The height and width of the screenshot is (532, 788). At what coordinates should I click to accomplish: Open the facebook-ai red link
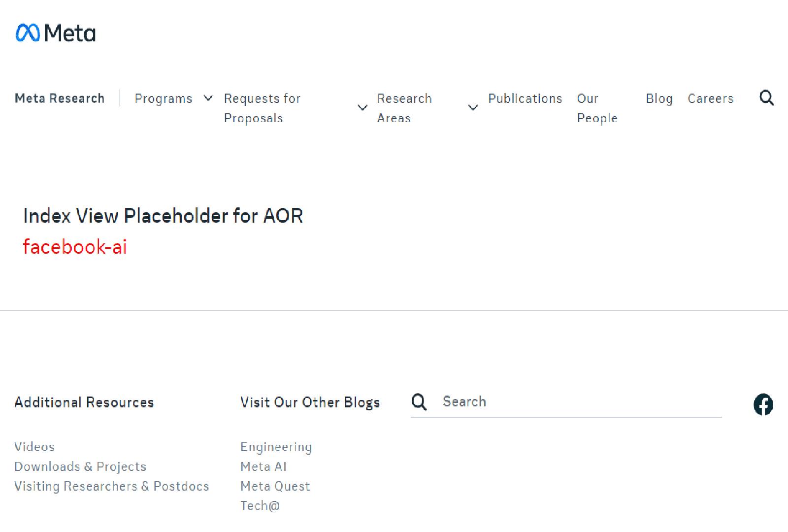pyautogui.click(x=75, y=246)
